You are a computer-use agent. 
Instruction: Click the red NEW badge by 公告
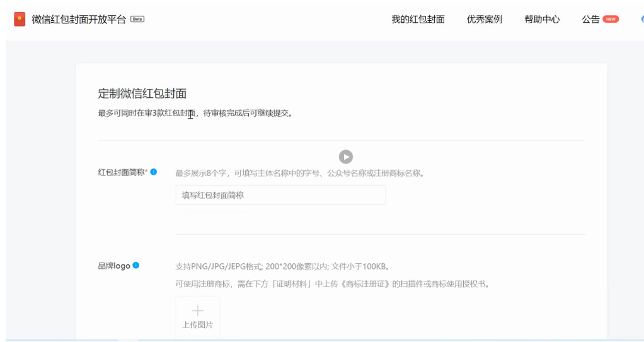click(x=611, y=20)
